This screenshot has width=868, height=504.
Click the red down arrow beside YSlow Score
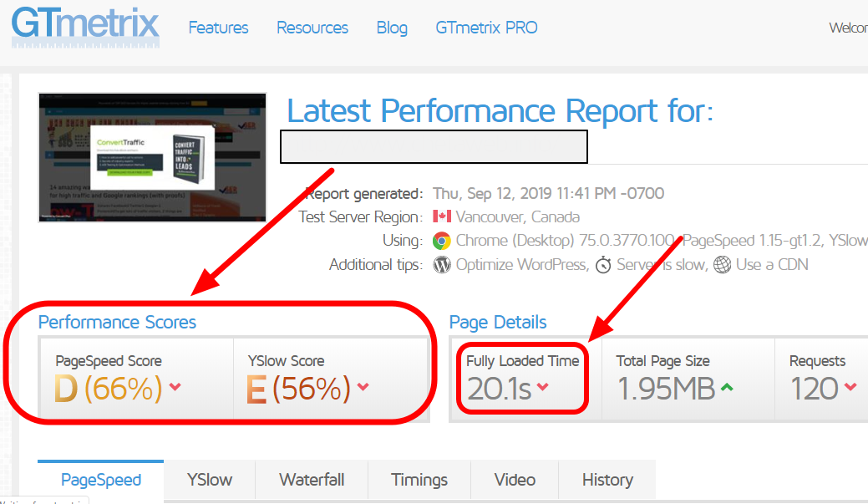coord(363,387)
